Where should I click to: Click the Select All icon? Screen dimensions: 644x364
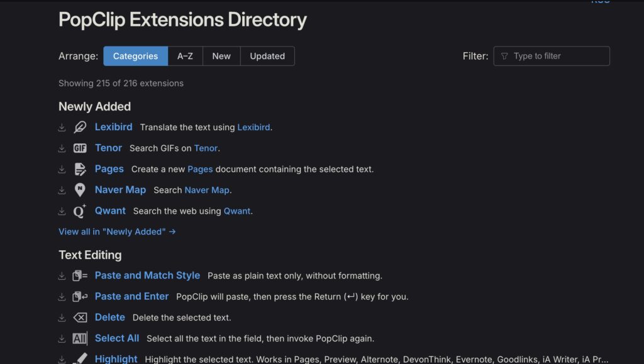(x=80, y=338)
